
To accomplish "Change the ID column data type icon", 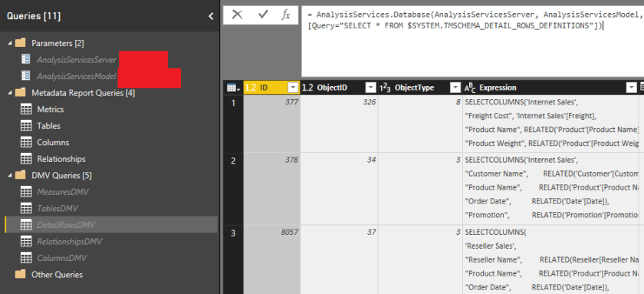I will [x=251, y=88].
